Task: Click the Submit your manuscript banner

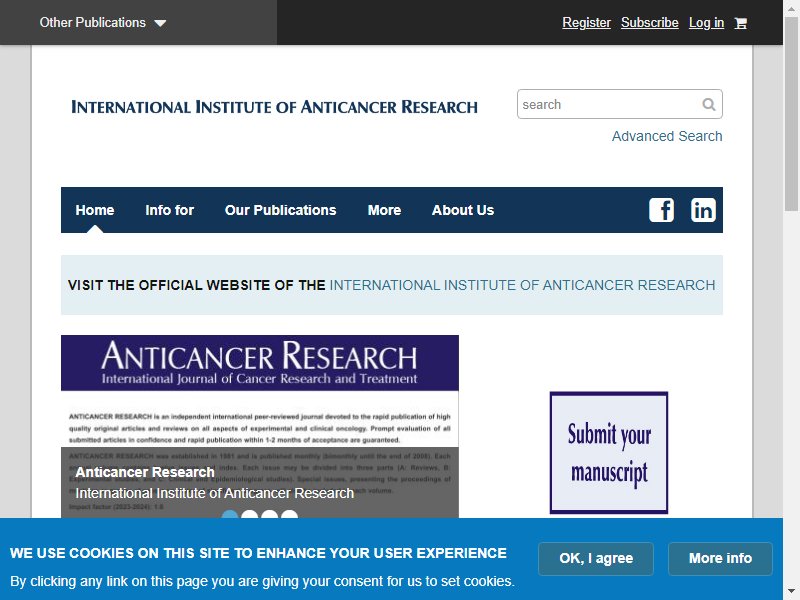Action: pyautogui.click(x=609, y=453)
